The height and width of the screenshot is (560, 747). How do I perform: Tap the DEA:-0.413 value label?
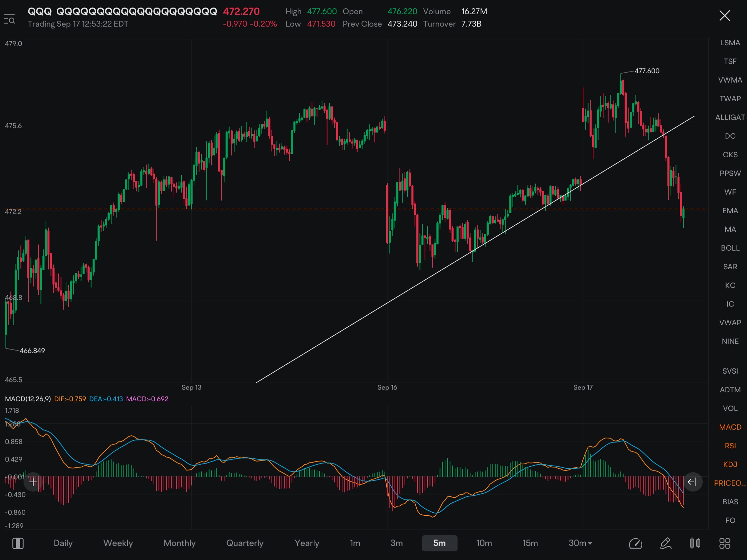tap(106, 399)
